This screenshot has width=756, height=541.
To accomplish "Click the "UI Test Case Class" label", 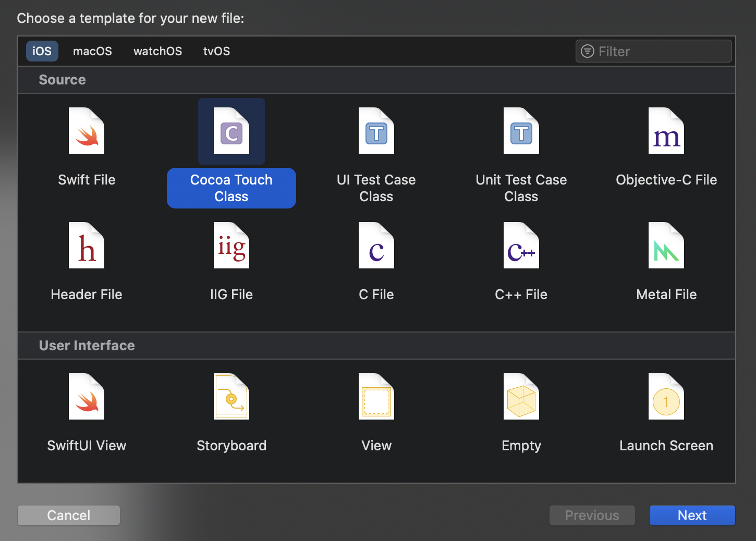I will pos(376,188).
